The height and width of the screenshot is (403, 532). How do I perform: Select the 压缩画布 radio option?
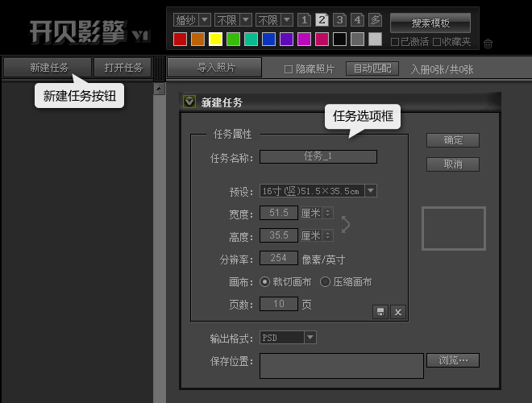[326, 282]
